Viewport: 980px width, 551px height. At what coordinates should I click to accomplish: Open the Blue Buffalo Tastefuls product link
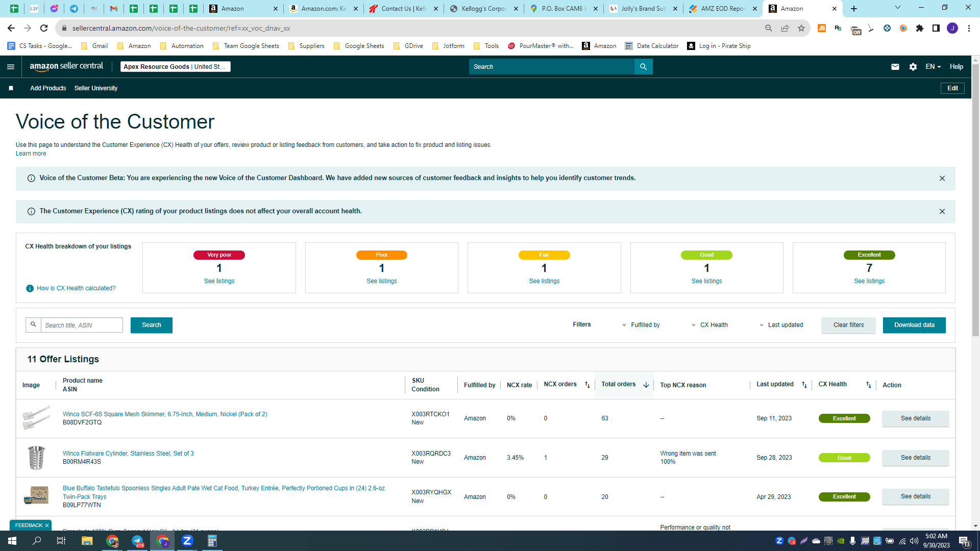click(224, 493)
